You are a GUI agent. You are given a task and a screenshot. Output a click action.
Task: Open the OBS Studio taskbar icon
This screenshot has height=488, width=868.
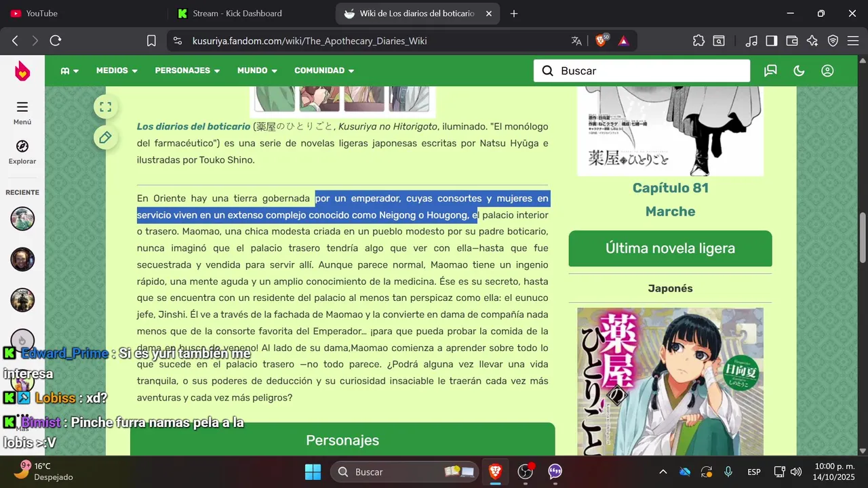526,472
